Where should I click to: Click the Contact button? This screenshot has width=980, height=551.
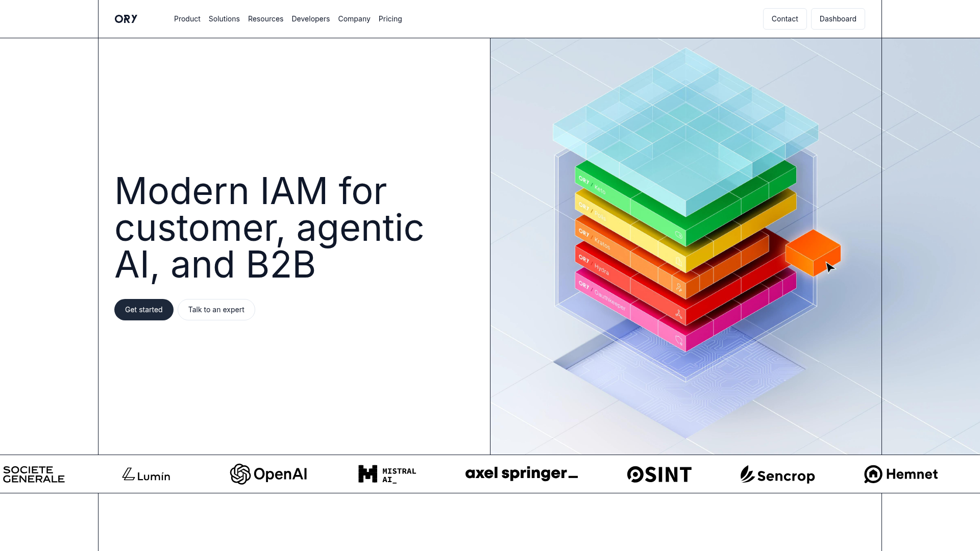[785, 19]
